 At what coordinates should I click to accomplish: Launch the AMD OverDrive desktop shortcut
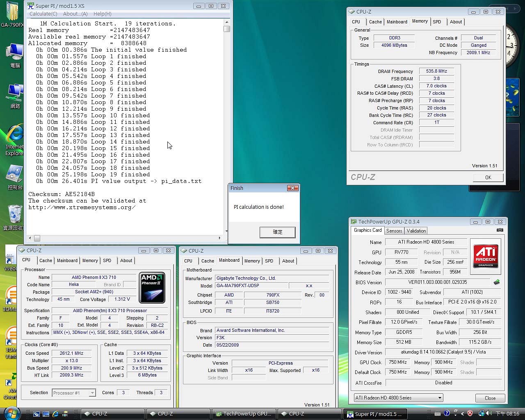[x=10, y=386]
